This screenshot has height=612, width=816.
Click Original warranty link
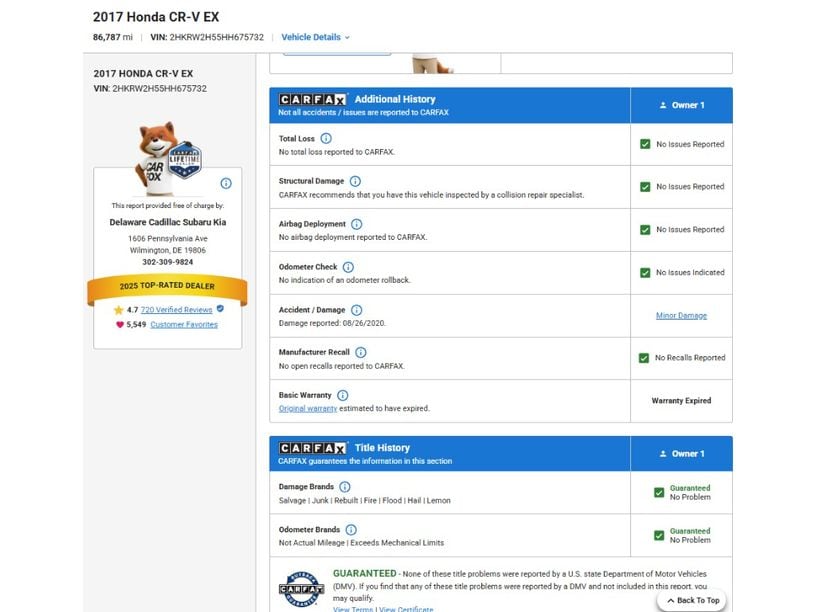pyautogui.click(x=308, y=409)
